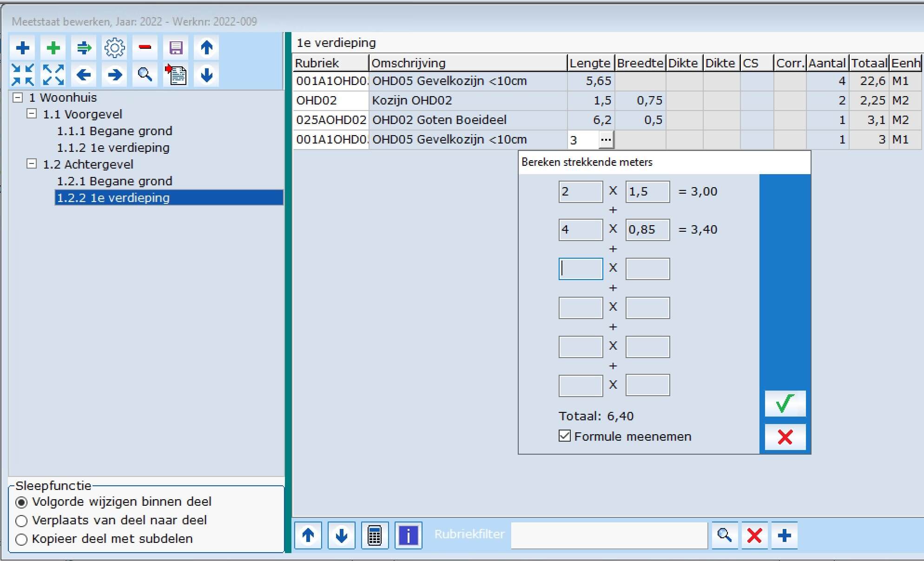Open settings via the gear icon
924x561 pixels.
(x=114, y=48)
